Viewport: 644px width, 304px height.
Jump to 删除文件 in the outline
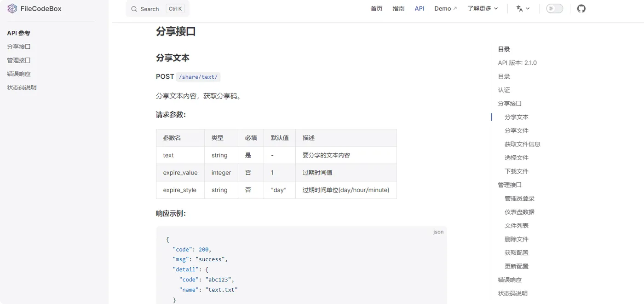[517, 239]
